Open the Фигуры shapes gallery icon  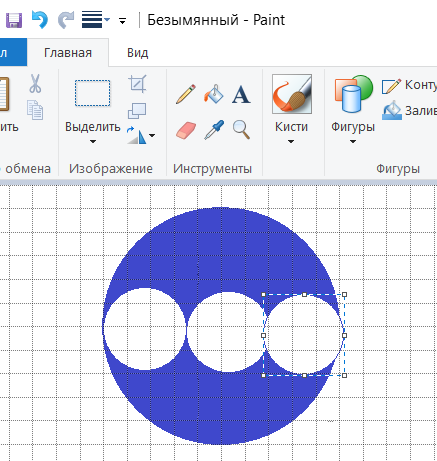click(x=353, y=94)
